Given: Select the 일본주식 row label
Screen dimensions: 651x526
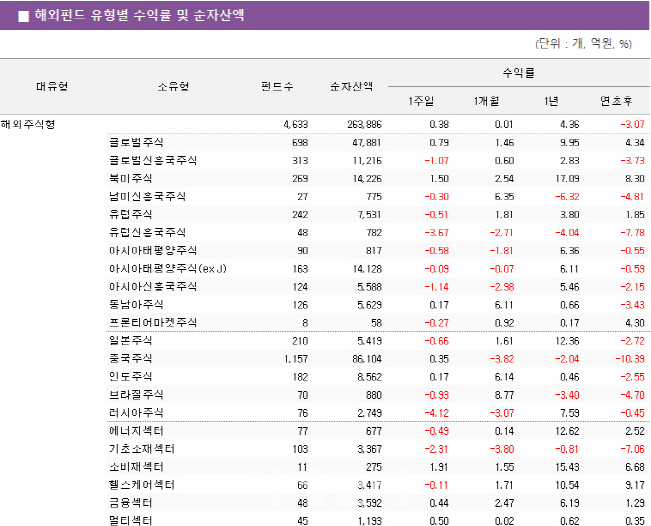Looking at the screenshot, I should (130, 340).
